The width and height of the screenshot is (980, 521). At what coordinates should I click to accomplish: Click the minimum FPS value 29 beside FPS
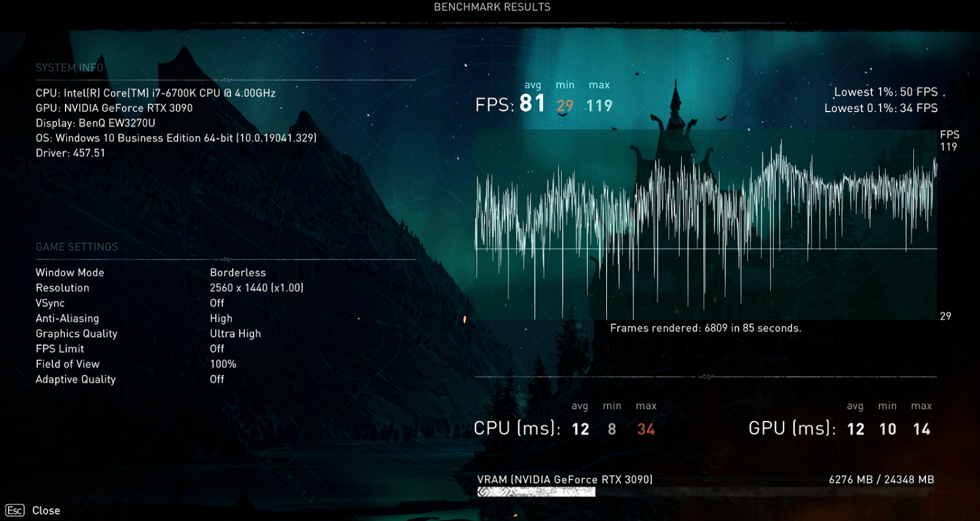pyautogui.click(x=565, y=106)
